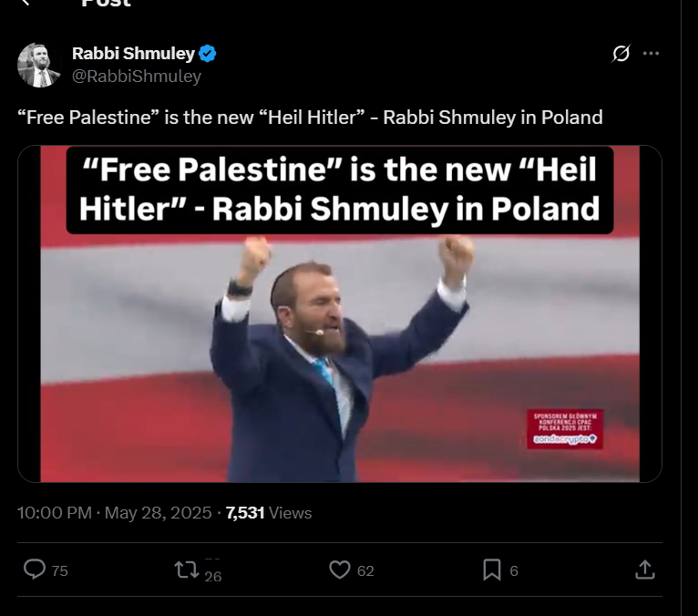Viewport: 698px width, 616px height.
Task: Click the 10:00 PM May 28, 2025 timestamp
Action: coord(114,513)
